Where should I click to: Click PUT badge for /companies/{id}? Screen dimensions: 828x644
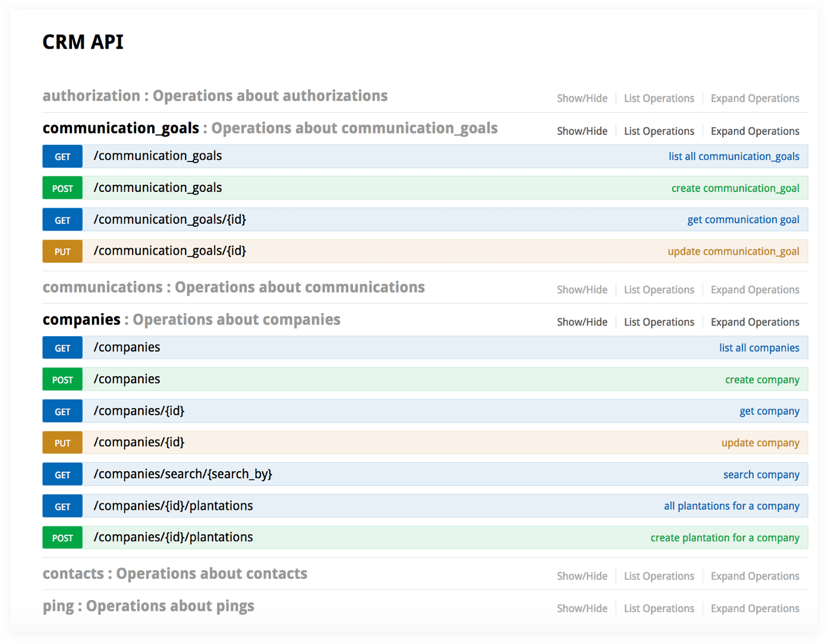(62, 443)
